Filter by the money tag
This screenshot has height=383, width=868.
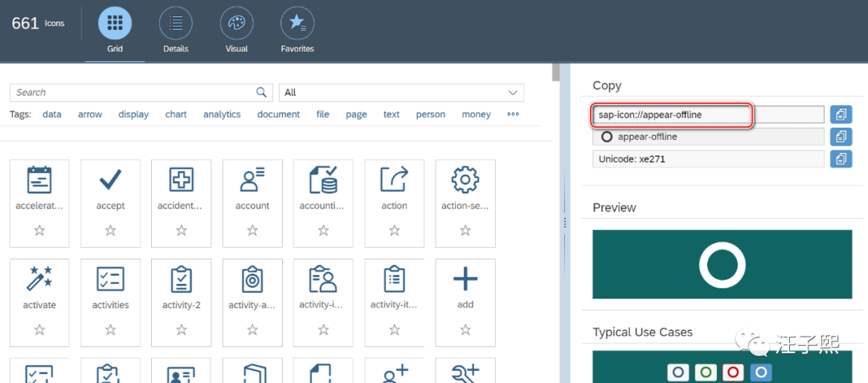(476, 114)
